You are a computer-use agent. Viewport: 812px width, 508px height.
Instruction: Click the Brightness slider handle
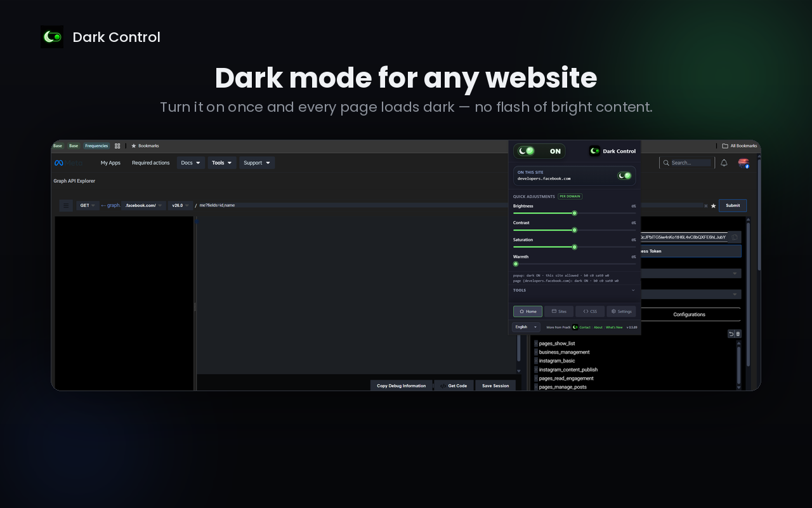[575, 213]
